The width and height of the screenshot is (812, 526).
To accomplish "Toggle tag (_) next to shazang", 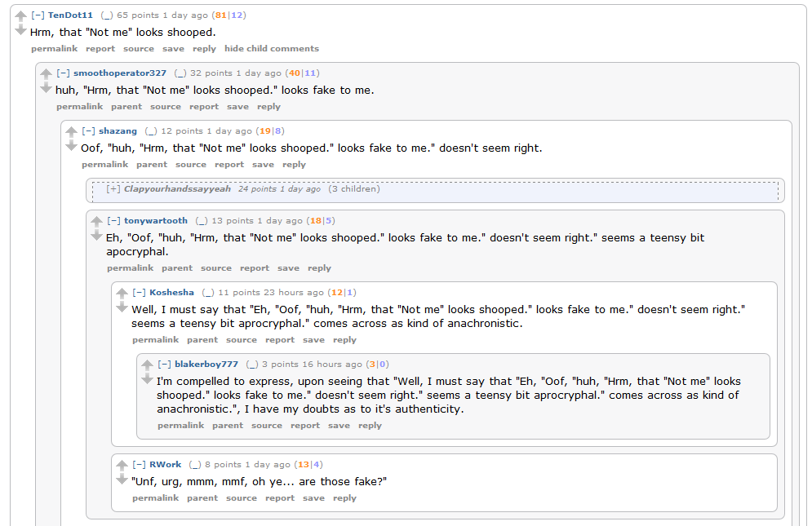I will click(x=151, y=131).
